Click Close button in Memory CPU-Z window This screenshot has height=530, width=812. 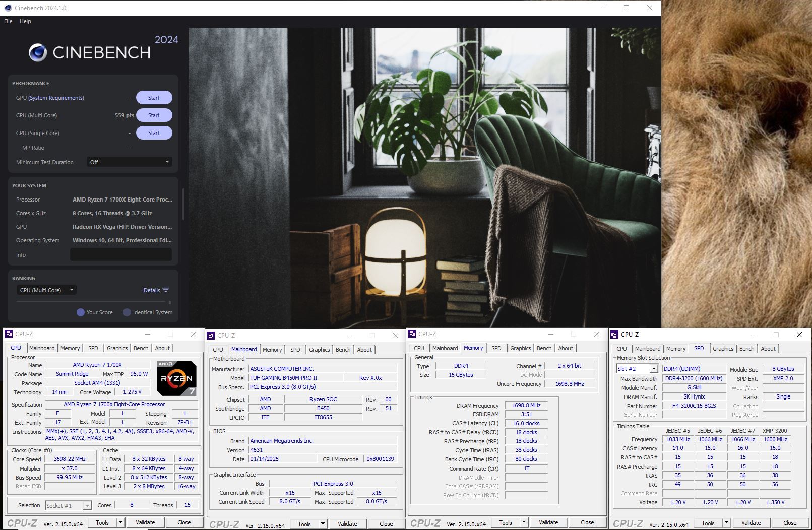(587, 522)
